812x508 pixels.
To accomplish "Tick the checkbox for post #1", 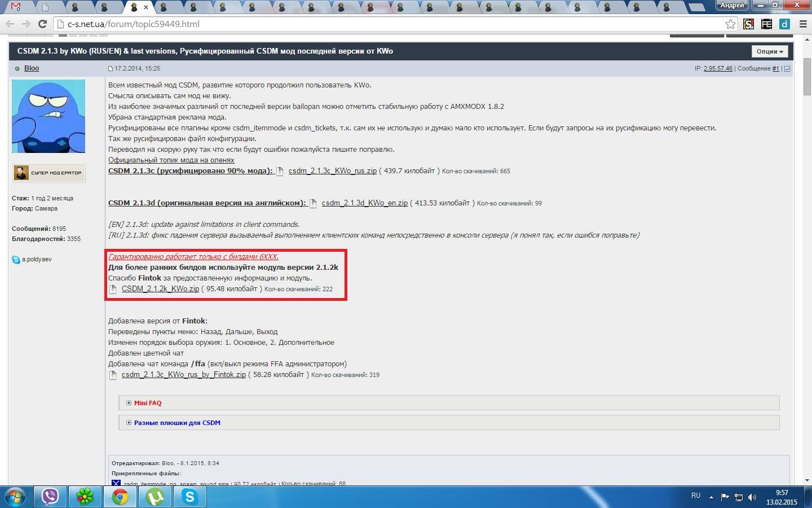I will (x=787, y=69).
